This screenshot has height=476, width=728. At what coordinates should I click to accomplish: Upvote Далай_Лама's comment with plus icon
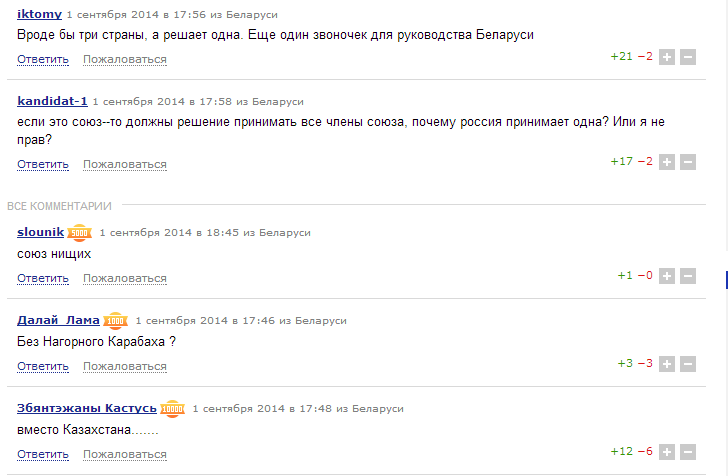click(x=667, y=364)
